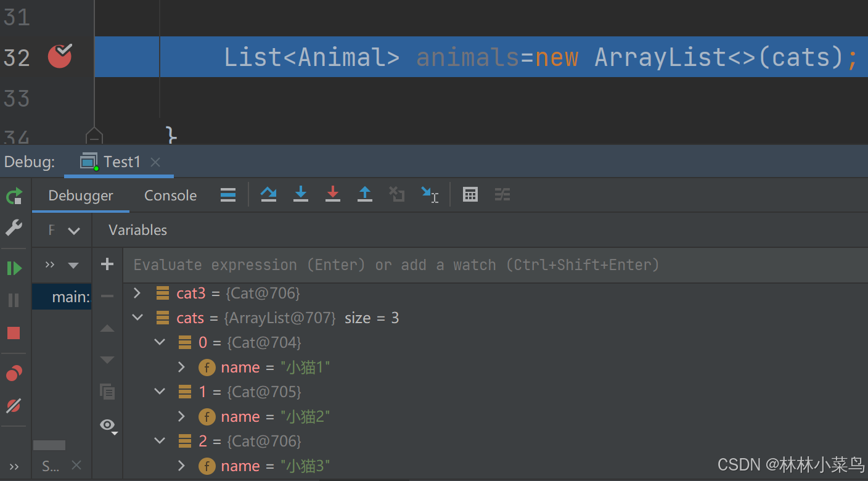This screenshot has width=868, height=481.
Task: Toggle Mute Breakpoints icon
Action: click(x=14, y=405)
